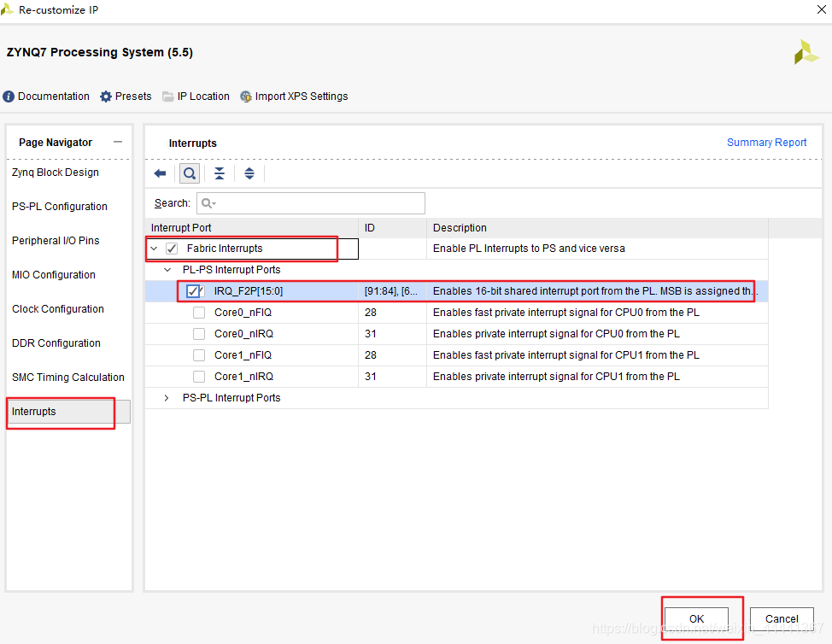Click 'Enable PL Interrupts to PS and vice versa'
The height and width of the screenshot is (644, 832).
529,249
